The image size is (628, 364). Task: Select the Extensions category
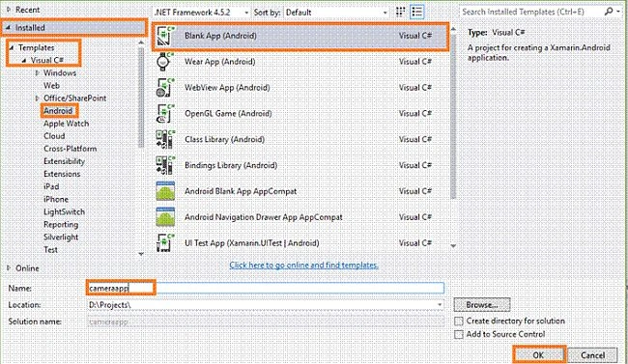coord(62,174)
